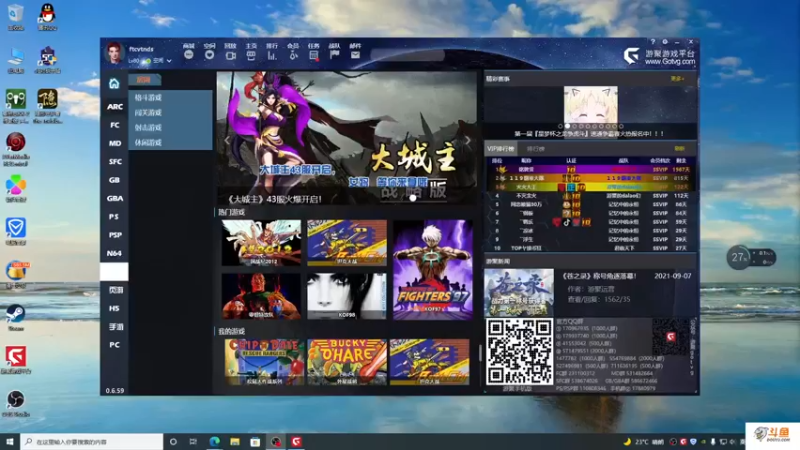Open the 回放 video camera icon

[x=231, y=55]
